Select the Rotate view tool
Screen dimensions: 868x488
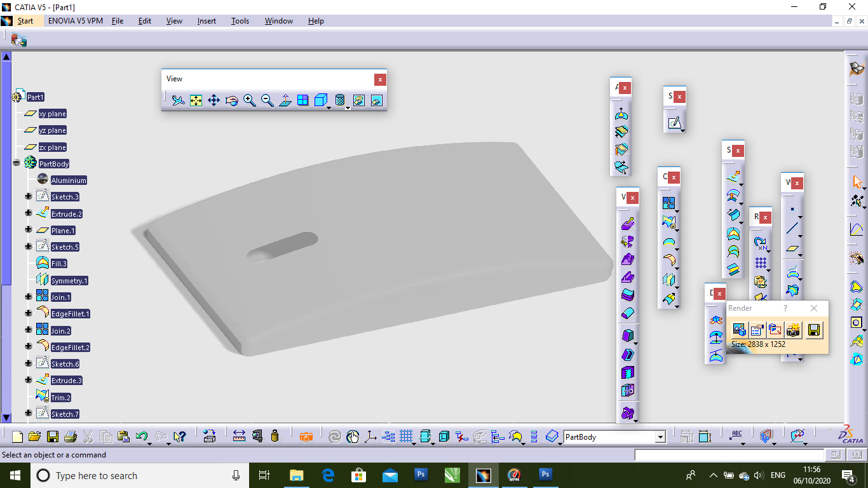[x=232, y=100]
